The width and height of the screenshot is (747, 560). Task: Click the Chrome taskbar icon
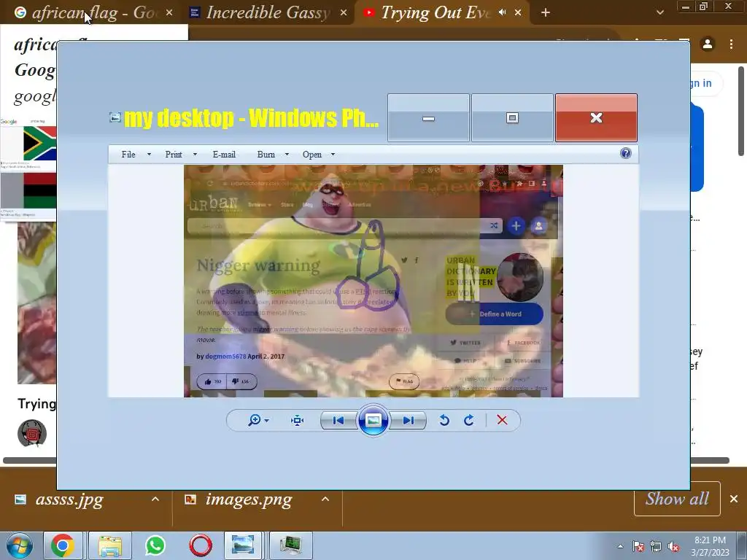coord(63,545)
